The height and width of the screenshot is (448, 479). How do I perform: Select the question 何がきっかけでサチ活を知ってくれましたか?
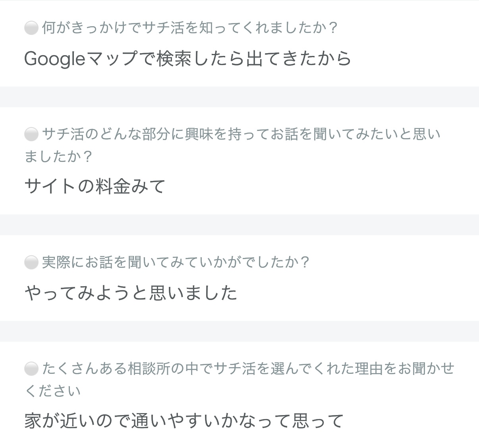point(190,28)
